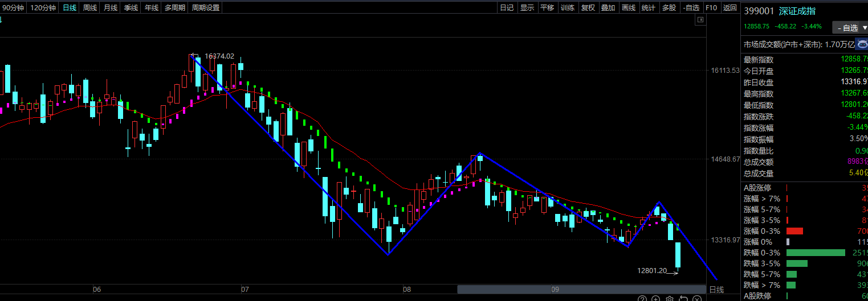Switch to the 120分钟 period tab

point(43,7)
